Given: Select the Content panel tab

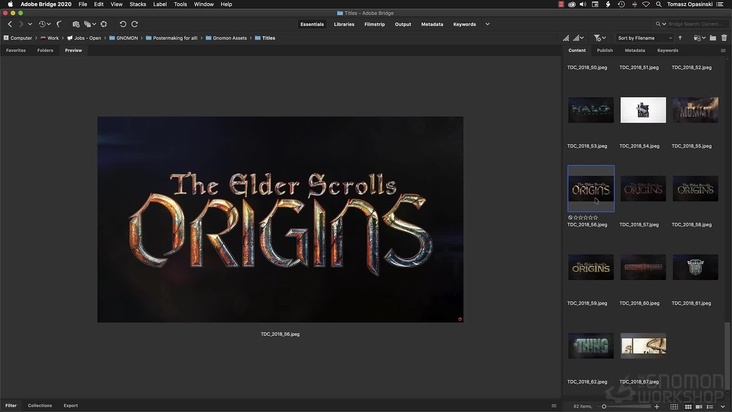Looking at the screenshot, I should (577, 50).
